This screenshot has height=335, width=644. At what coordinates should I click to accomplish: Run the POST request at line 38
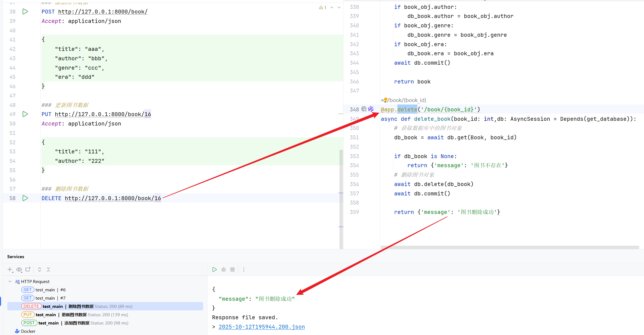click(25, 12)
